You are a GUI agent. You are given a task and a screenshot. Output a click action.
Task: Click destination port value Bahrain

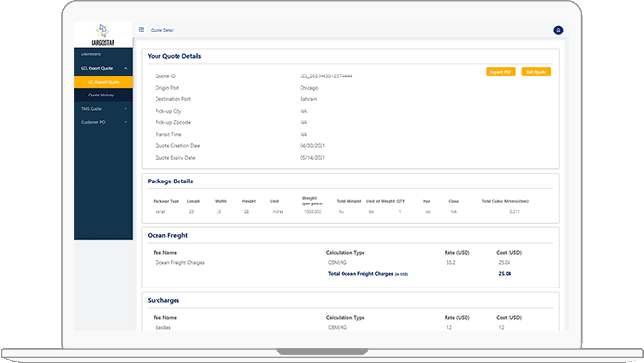click(308, 99)
